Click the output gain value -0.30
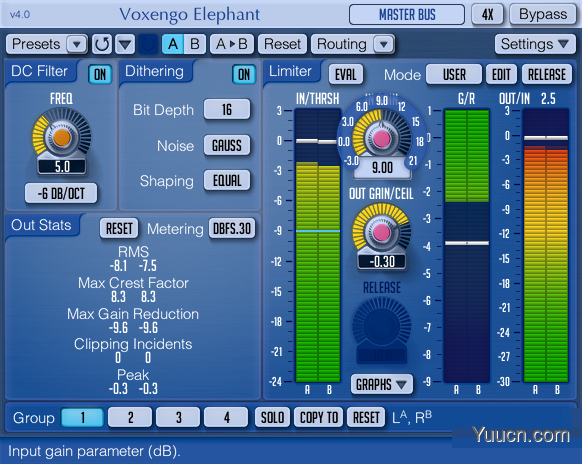582x464 pixels. [x=382, y=262]
